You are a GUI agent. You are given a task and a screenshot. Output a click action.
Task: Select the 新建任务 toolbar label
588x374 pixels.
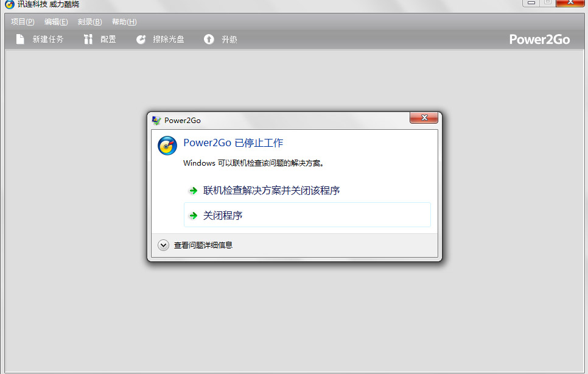point(48,39)
